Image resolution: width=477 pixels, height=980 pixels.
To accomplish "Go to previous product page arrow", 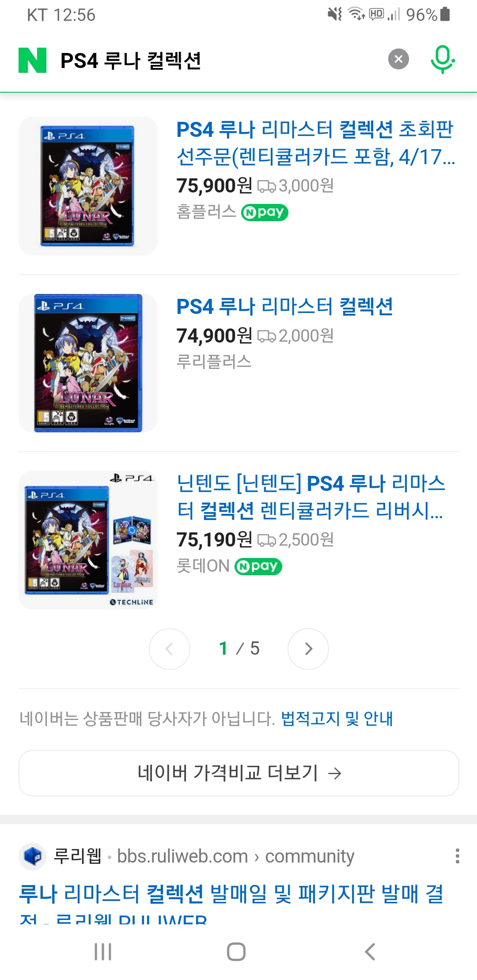I will coord(170,648).
